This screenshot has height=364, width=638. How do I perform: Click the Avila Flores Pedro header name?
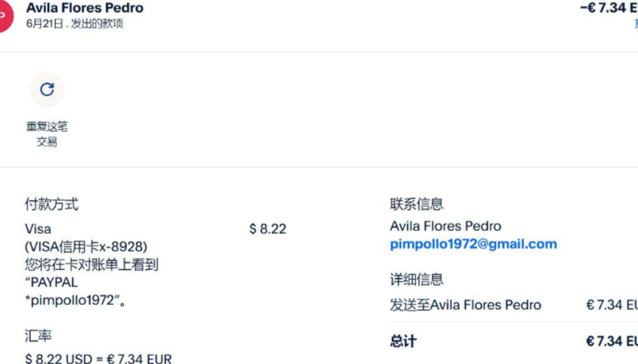[x=84, y=8]
